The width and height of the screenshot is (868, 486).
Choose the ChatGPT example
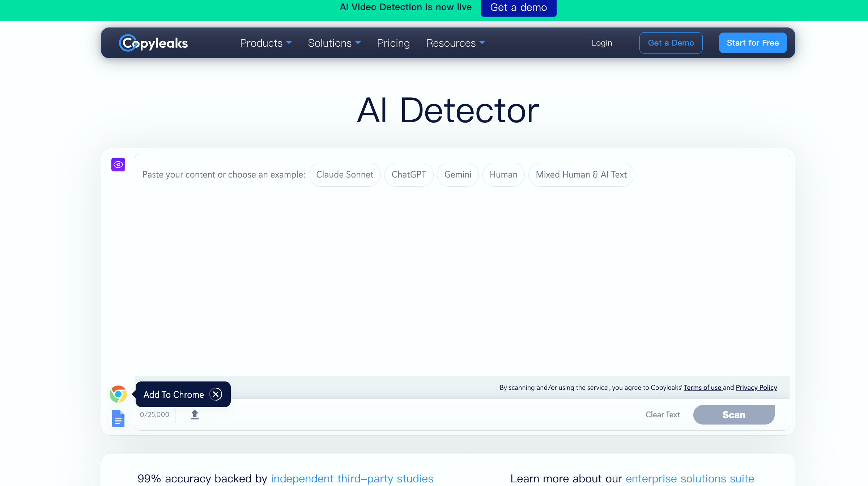pos(409,175)
